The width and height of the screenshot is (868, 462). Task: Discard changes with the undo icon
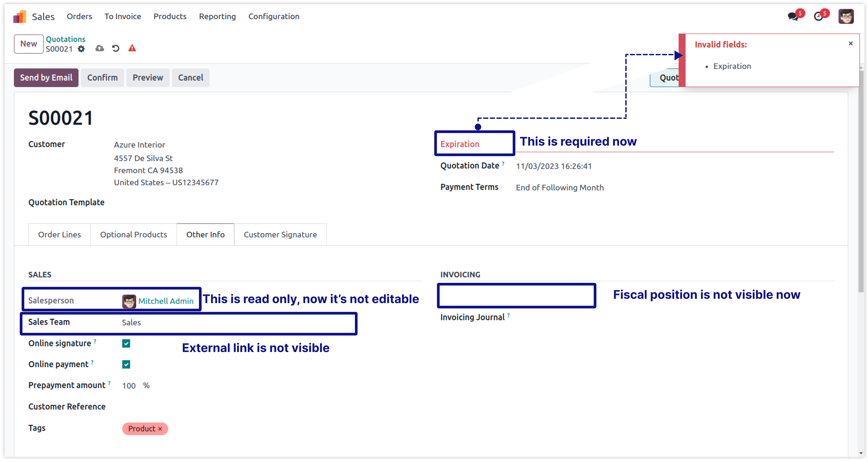tap(116, 48)
